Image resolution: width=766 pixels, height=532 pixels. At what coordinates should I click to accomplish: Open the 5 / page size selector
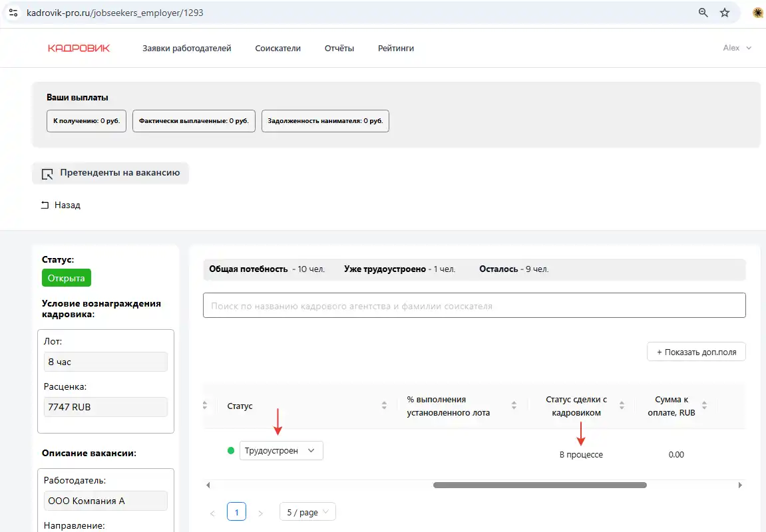tap(307, 512)
